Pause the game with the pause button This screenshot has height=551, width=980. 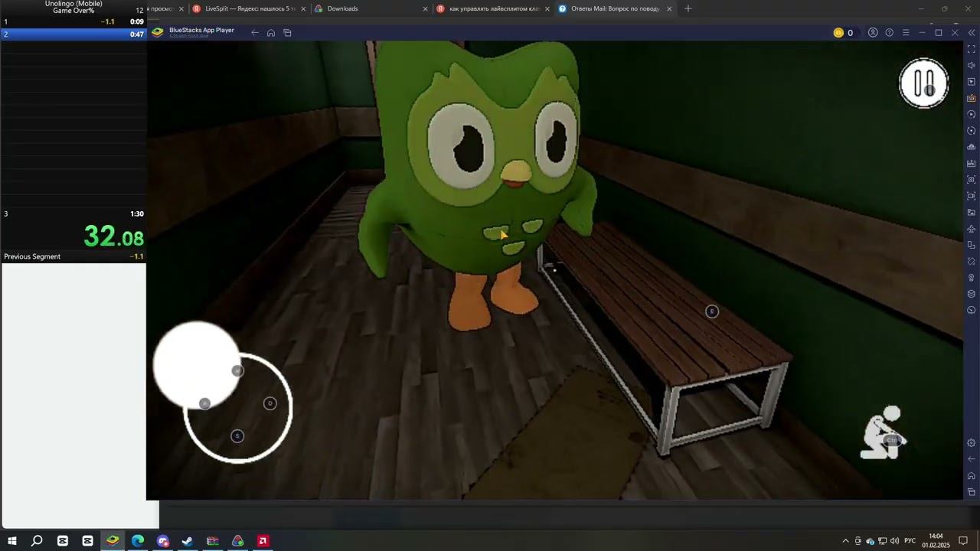(924, 83)
